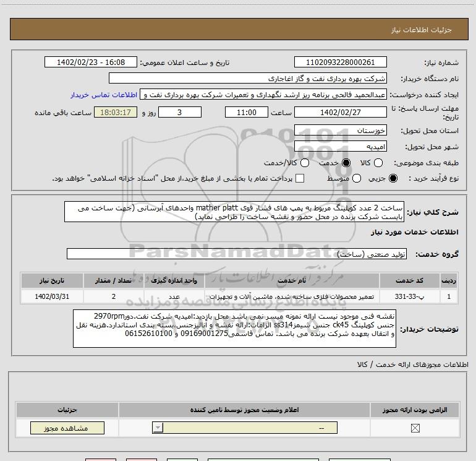Open the اطلاعات تماس خریدار link
The image size is (476, 461).
point(104,95)
